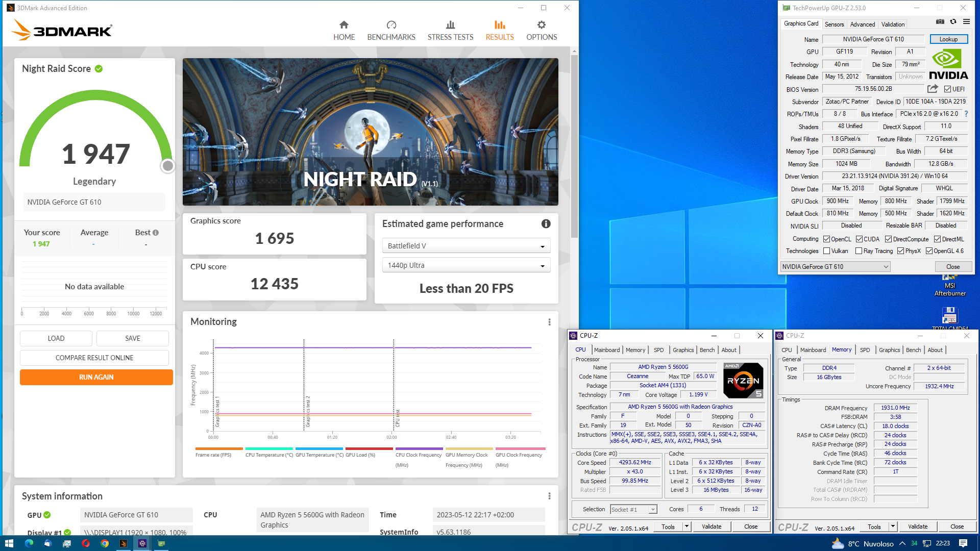Open the OPTIONS gear in 3DMark
Viewport: 980px width, 551px height.
tap(542, 31)
